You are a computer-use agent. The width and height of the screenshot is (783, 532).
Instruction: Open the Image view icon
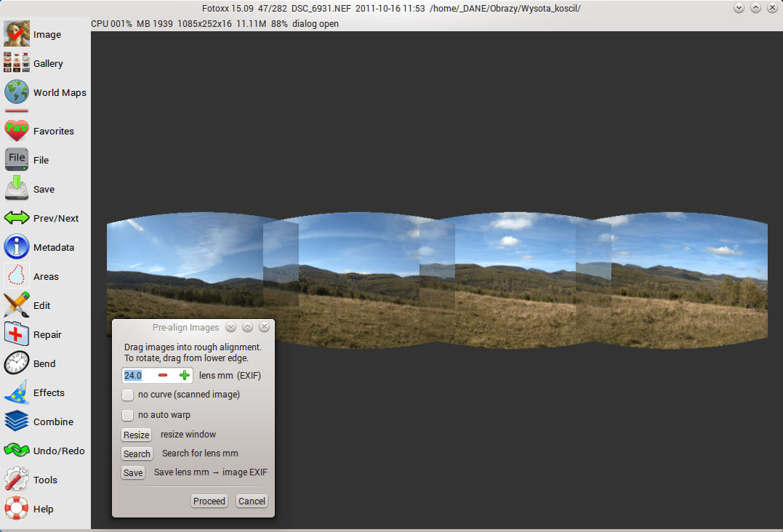[x=17, y=34]
